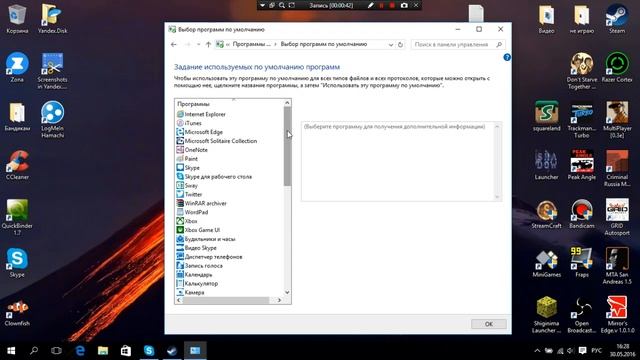Show hidden tray icons chevron
640x360 pixels.
537,351
